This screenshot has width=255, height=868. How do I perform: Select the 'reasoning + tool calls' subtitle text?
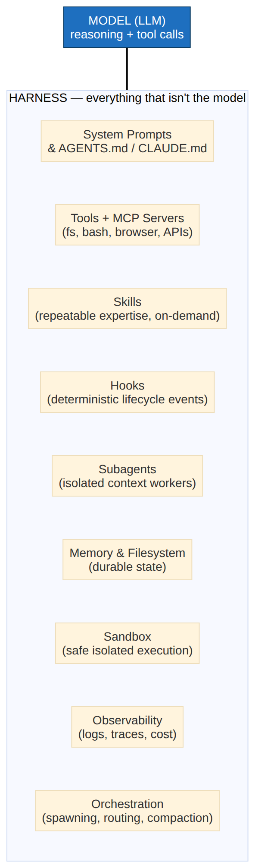point(127,35)
